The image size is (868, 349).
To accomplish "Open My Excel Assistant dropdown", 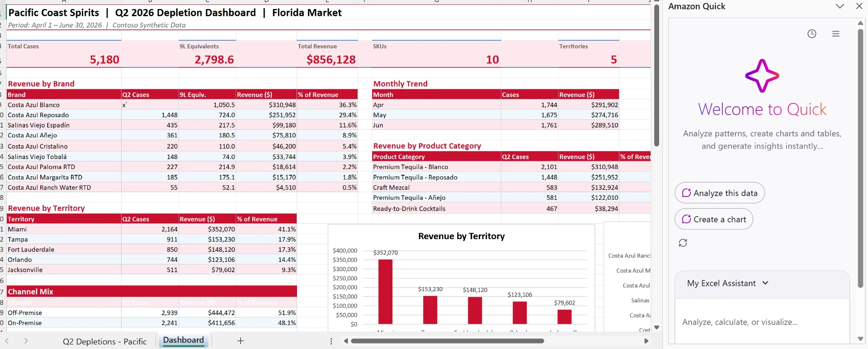I will [728, 283].
